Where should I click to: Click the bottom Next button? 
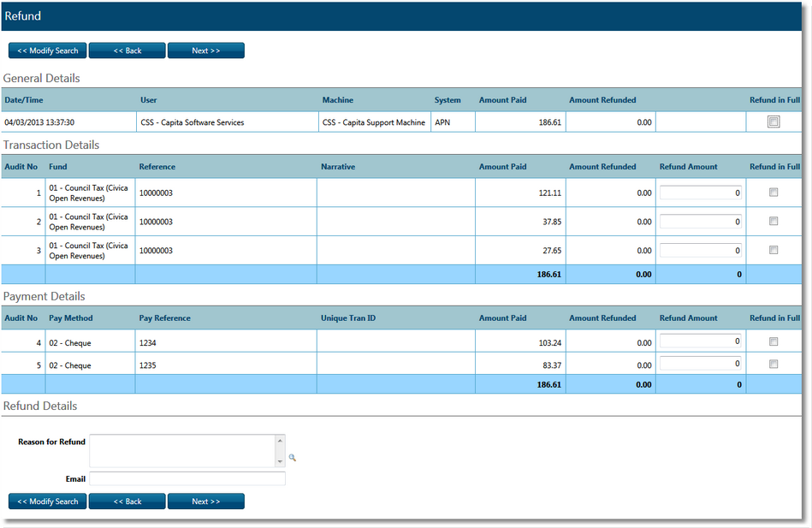click(x=205, y=501)
